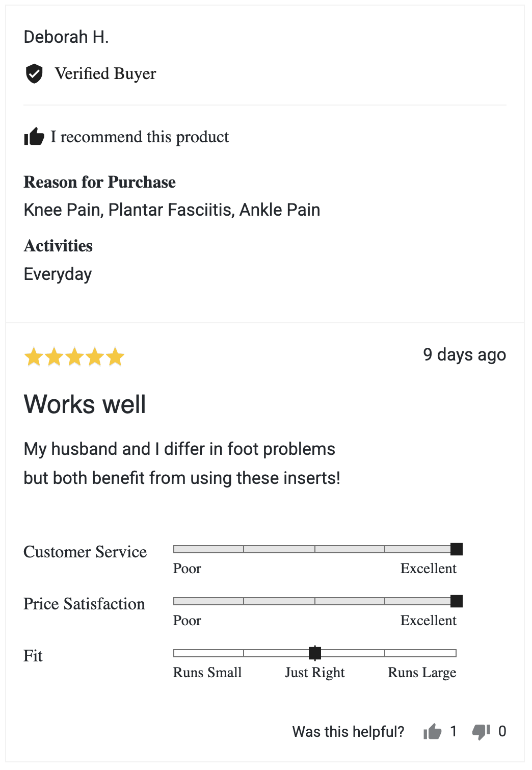The image size is (532, 770).
Task: Click the Fit slider Just Right marker
Action: (315, 653)
